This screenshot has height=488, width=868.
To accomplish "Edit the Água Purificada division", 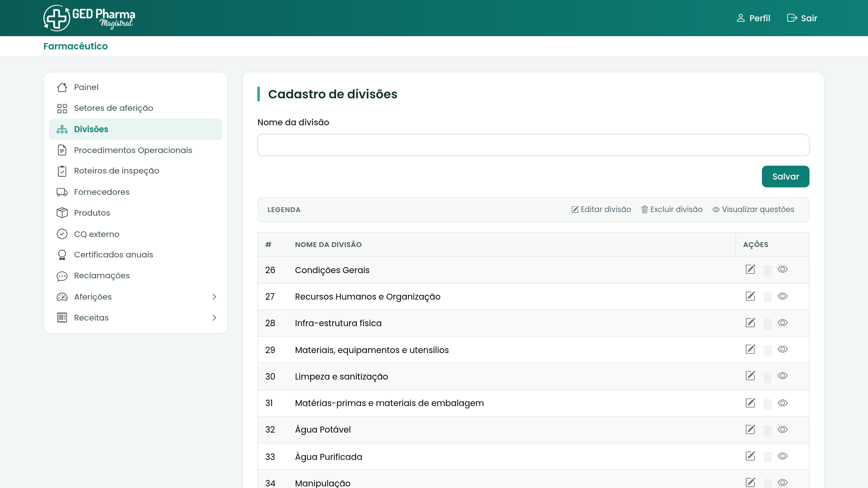I will (x=750, y=456).
